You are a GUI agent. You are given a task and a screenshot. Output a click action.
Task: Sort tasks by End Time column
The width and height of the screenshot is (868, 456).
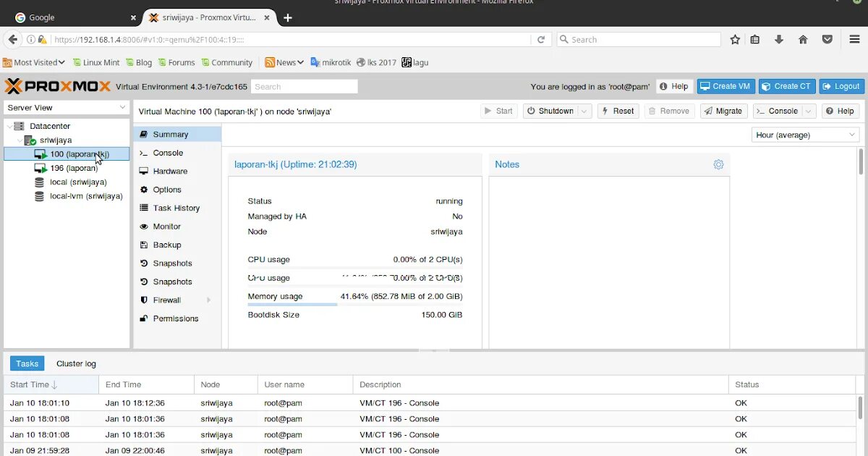tap(147, 384)
